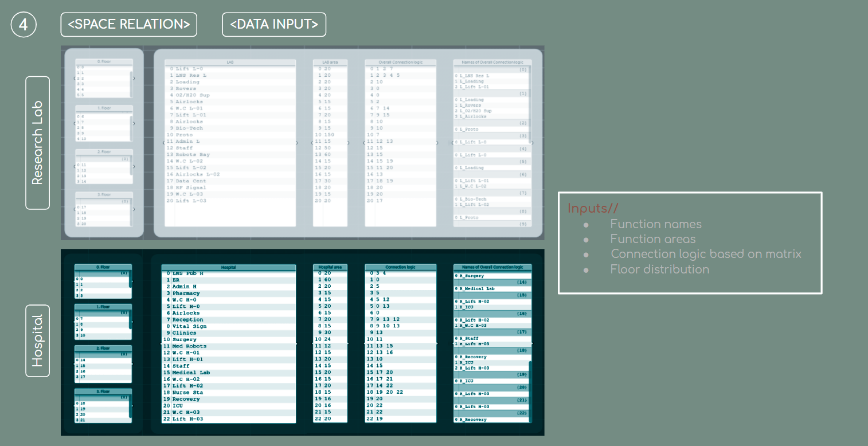Screen dimensions: 868x446
Task: Click the Floor distribution bullet item
Action: 659,269
